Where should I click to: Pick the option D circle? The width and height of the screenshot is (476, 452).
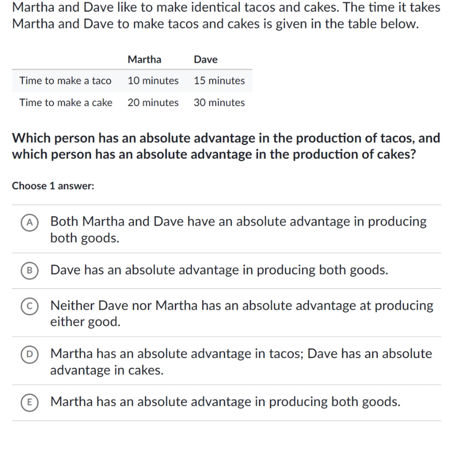click(29, 354)
